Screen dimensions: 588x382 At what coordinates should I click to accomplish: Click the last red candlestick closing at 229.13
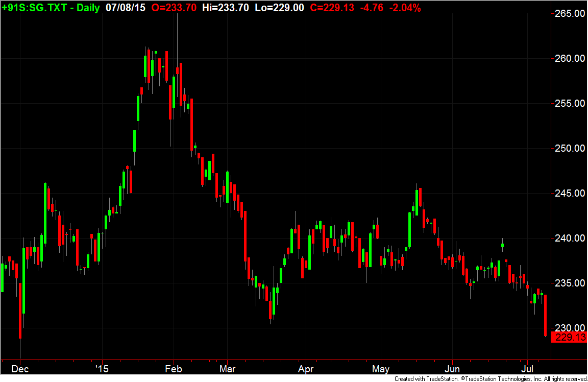545,315
